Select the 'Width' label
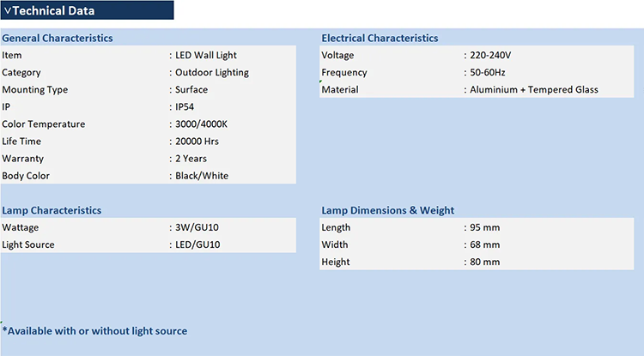Viewport: 644px width, 356px height. coord(334,244)
